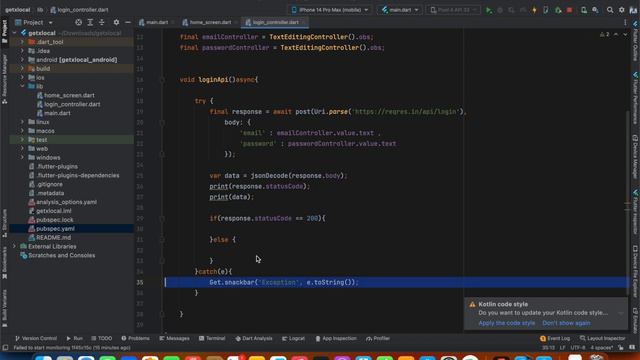Open the Profiler tool button

378,338
